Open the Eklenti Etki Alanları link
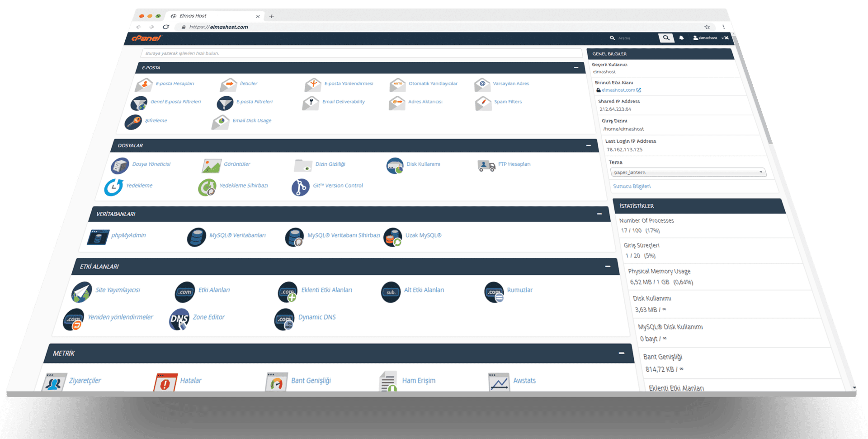868x439 pixels. pos(326,290)
